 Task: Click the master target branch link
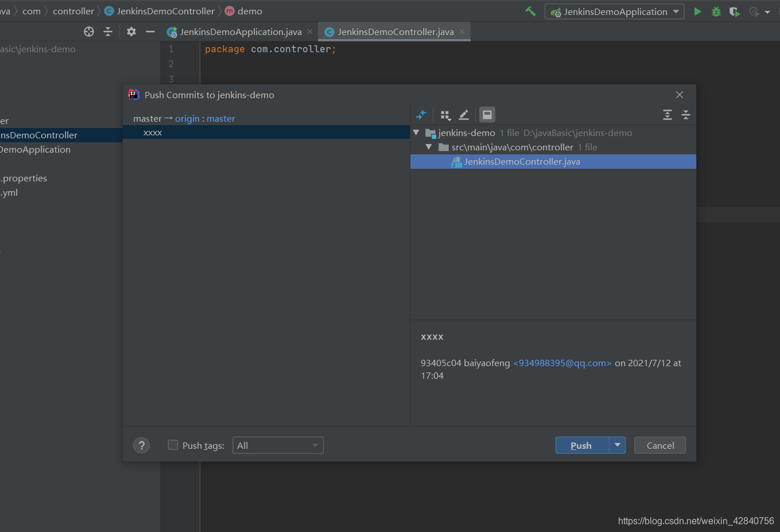221,118
